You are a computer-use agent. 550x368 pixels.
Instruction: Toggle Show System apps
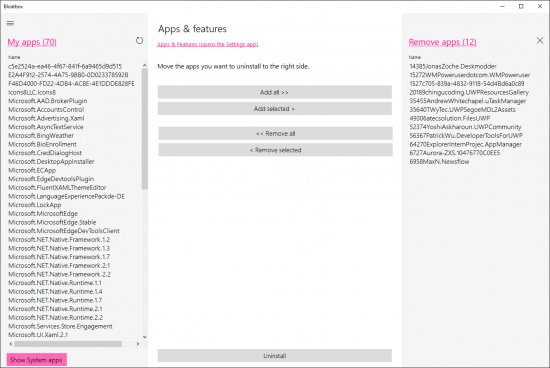[36, 360]
